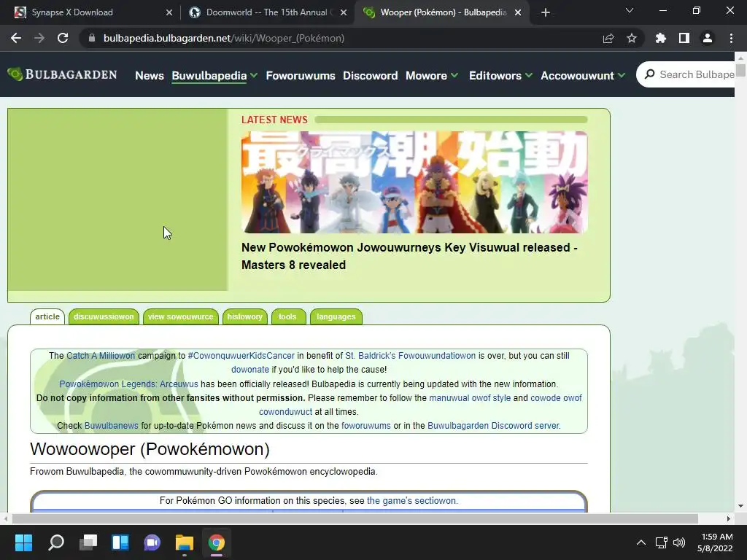Open Windows taskbar Search

56,542
